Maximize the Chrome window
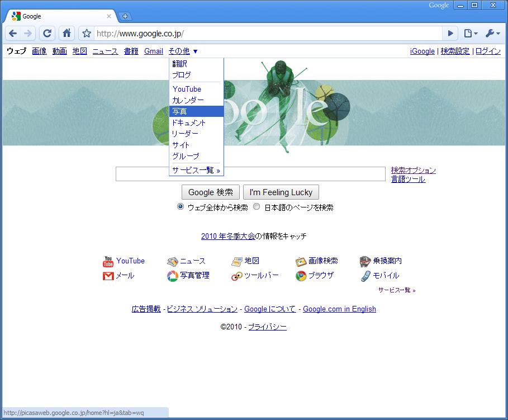 point(474,6)
